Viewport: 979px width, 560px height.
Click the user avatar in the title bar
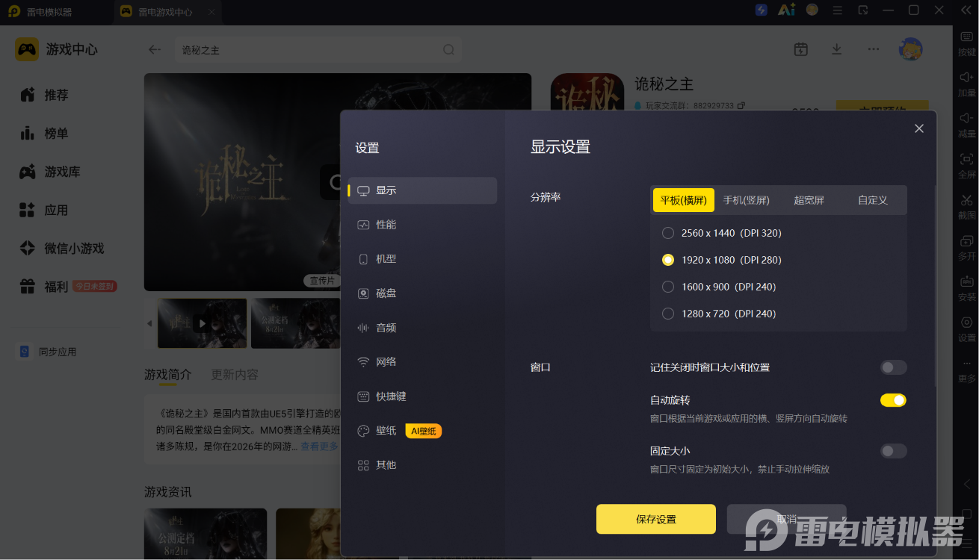[812, 10]
